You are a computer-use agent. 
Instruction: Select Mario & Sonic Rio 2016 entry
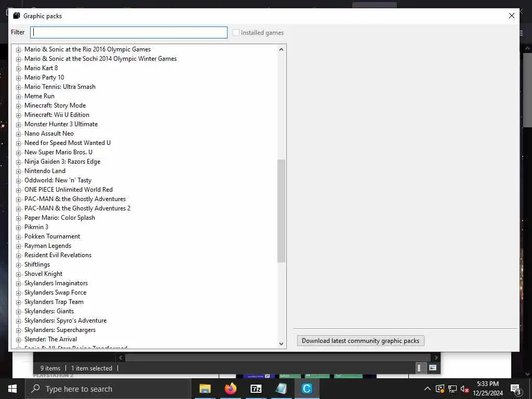pos(87,49)
